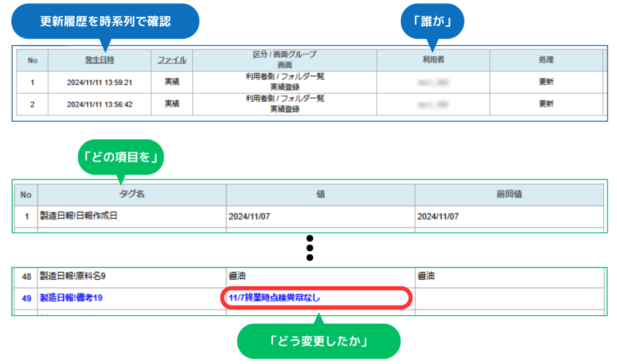
Task: Click the 前回値 column header
Action: [x=509, y=195]
